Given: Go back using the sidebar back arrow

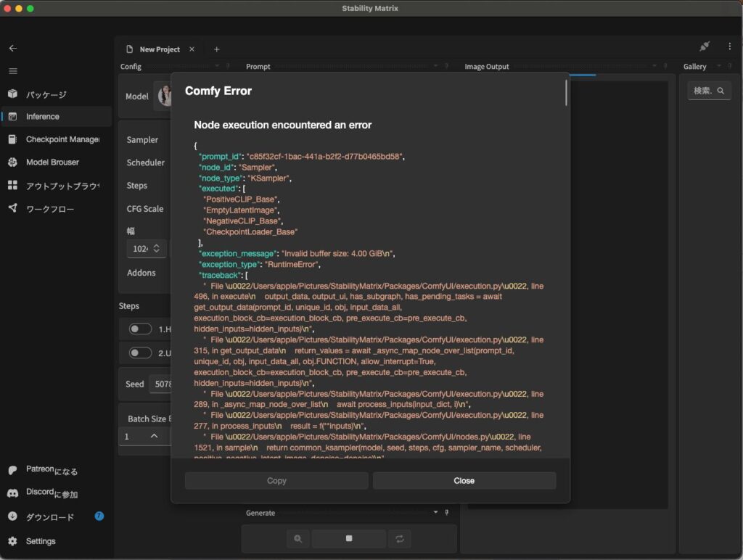Looking at the screenshot, I should pos(13,49).
